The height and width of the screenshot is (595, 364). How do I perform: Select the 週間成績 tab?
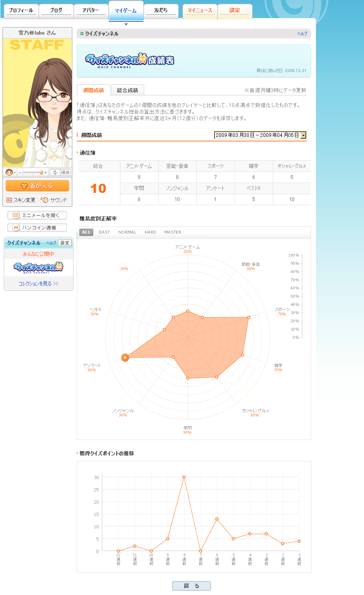click(94, 90)
